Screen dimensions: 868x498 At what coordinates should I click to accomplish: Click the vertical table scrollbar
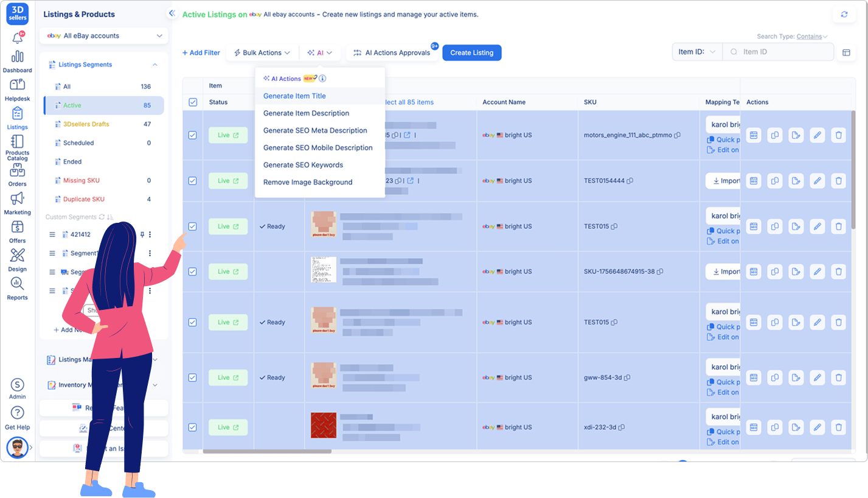pos(854,169)
